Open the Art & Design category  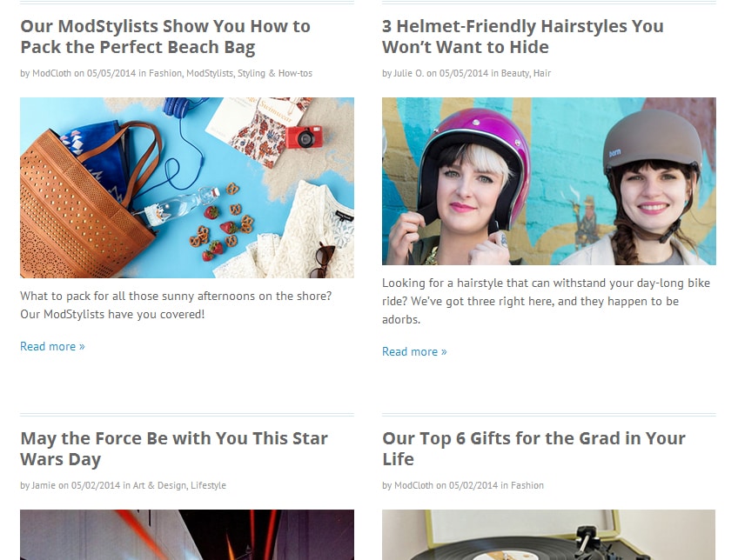pos(159,485)
